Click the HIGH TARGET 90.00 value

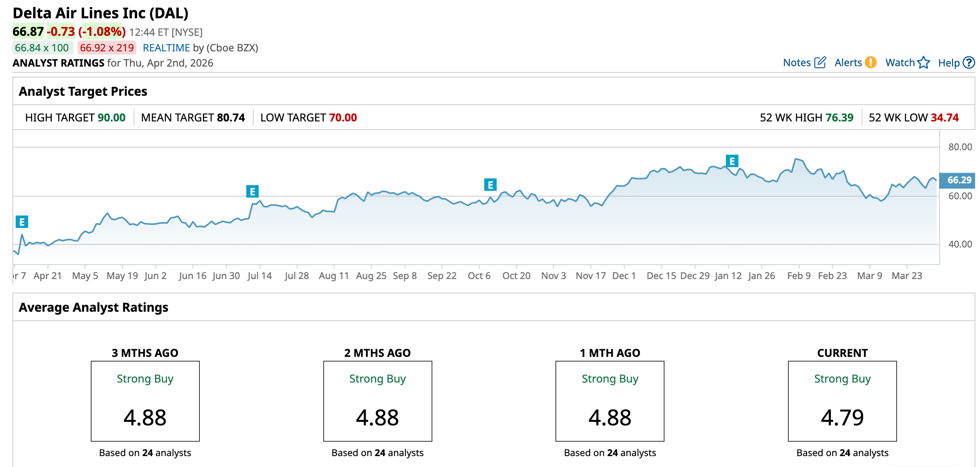point(111,118)
